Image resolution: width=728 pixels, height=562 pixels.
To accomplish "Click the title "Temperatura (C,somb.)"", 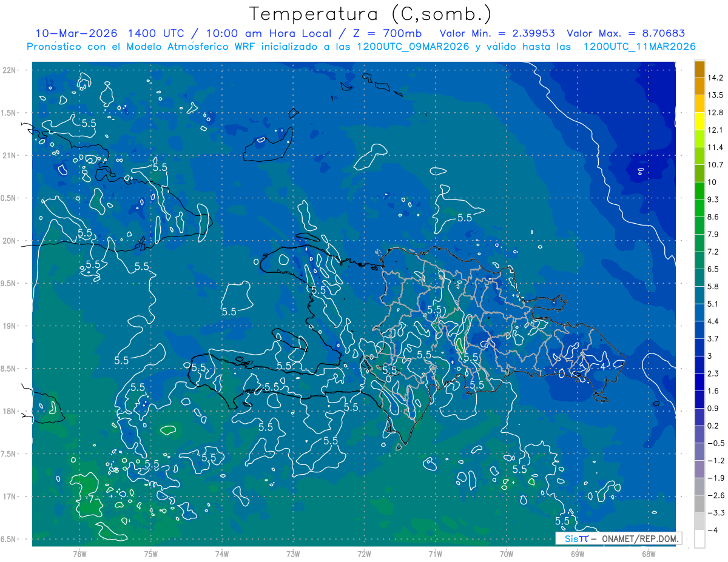I will click(370, 14).
